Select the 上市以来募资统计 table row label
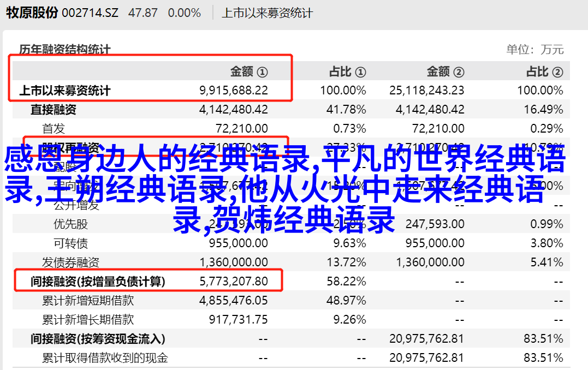588x370 pixels. coord(65,91)
